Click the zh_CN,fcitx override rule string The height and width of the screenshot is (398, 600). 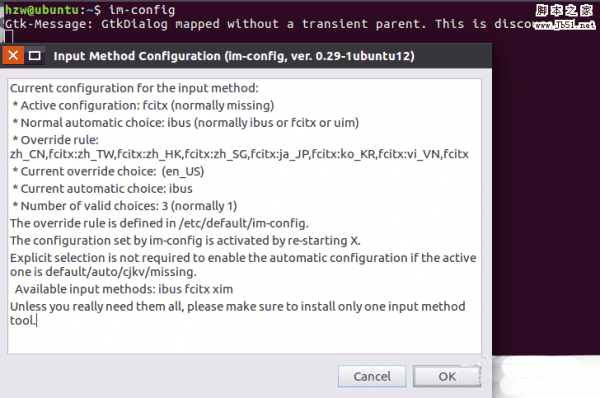coord(239,154)
